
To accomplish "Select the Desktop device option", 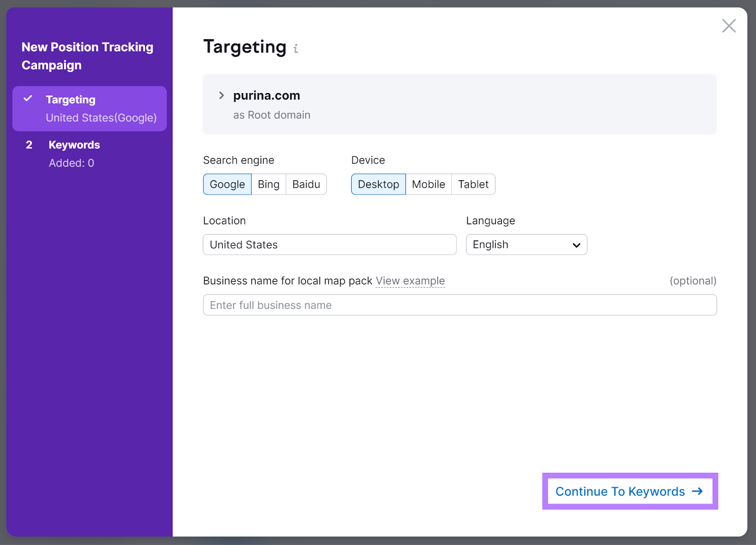I will pyautogui.click(x=378, y=184).
